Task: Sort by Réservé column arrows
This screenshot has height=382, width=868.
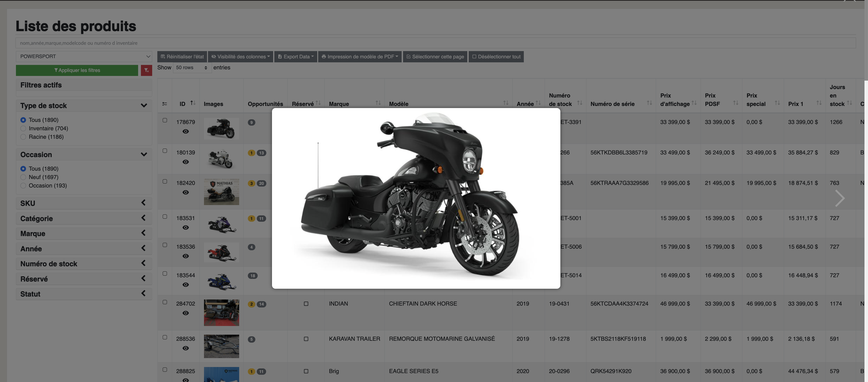Action: [318, 103]
